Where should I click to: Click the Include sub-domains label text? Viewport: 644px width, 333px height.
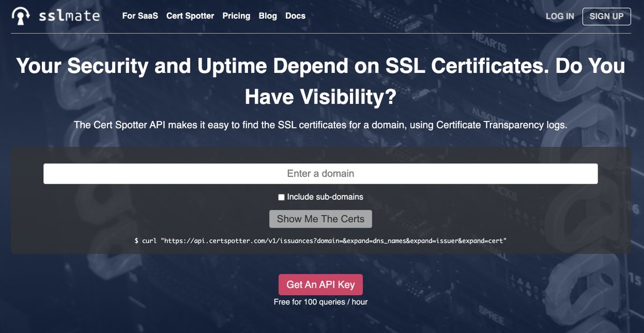(x=324, y=197)
